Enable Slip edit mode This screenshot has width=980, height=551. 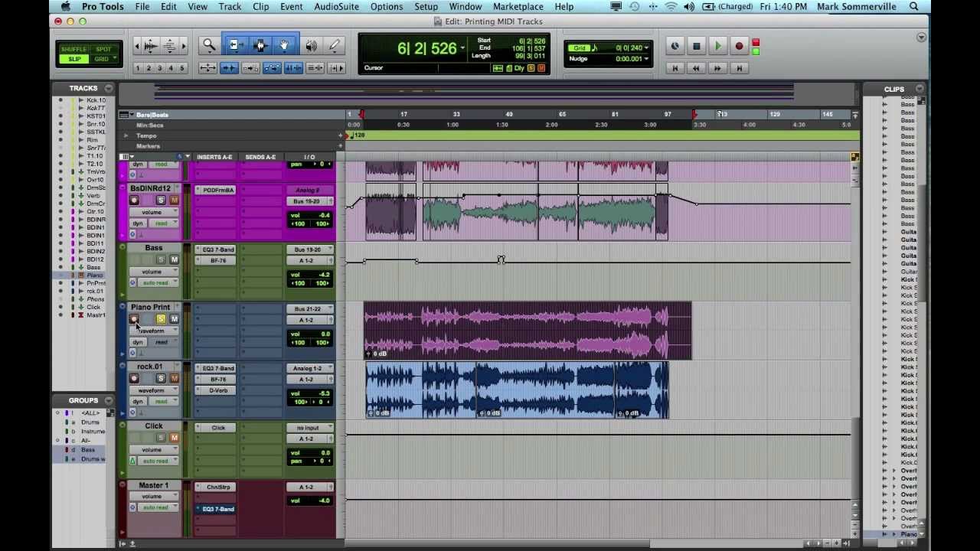pos(74,59)
